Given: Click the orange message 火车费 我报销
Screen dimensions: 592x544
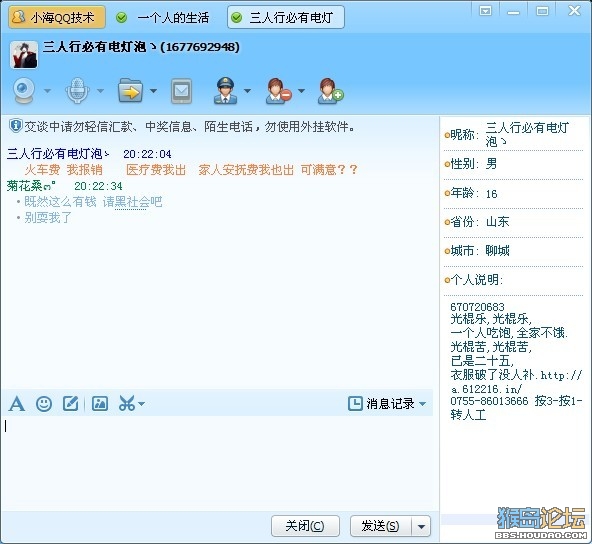Looking at the screenshot, I should point(64,170).
